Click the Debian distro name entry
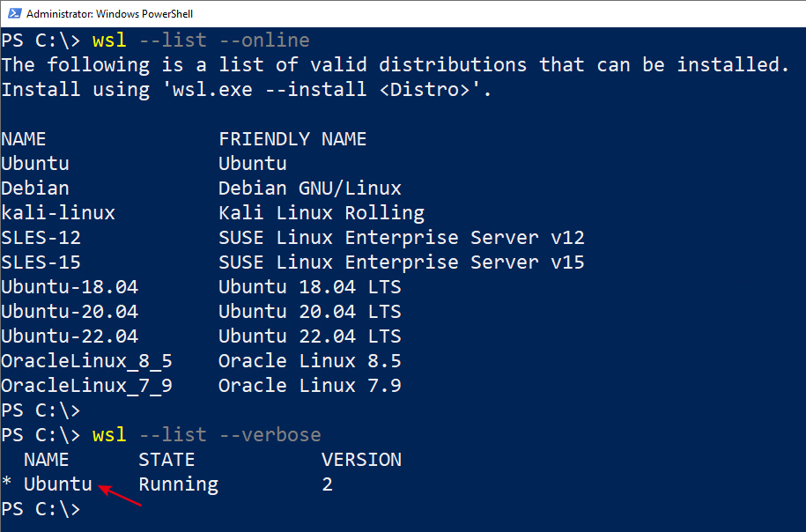This screenshot has width=806, height=532. (35, 188)
